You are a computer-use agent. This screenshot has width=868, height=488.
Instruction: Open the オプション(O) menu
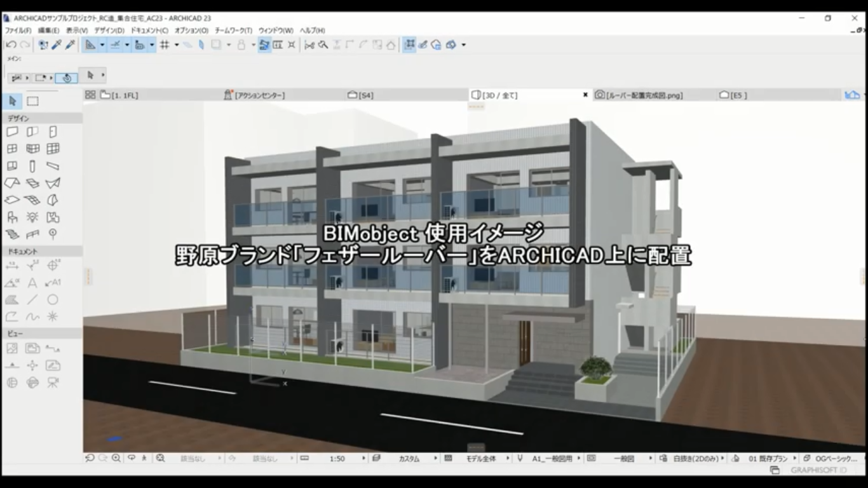coord(191,30)
